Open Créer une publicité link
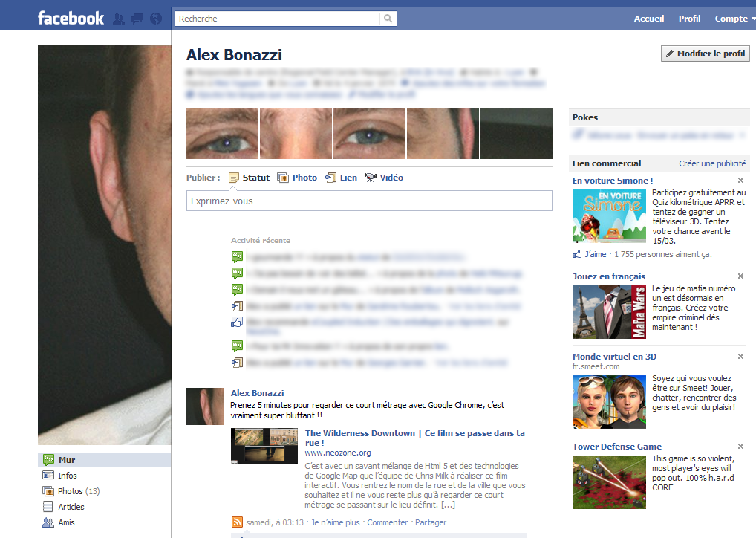 pos(712,163)
